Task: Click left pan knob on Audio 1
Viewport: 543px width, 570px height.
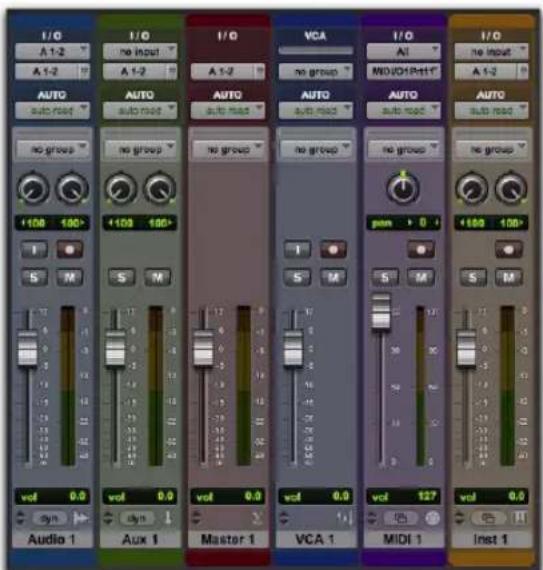Action: coord(33,189)
